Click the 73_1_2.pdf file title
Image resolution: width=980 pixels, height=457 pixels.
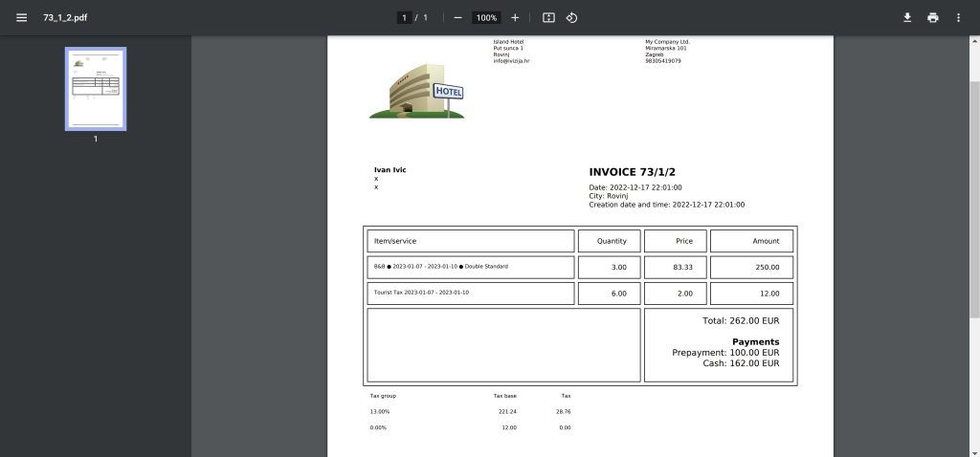65,17
